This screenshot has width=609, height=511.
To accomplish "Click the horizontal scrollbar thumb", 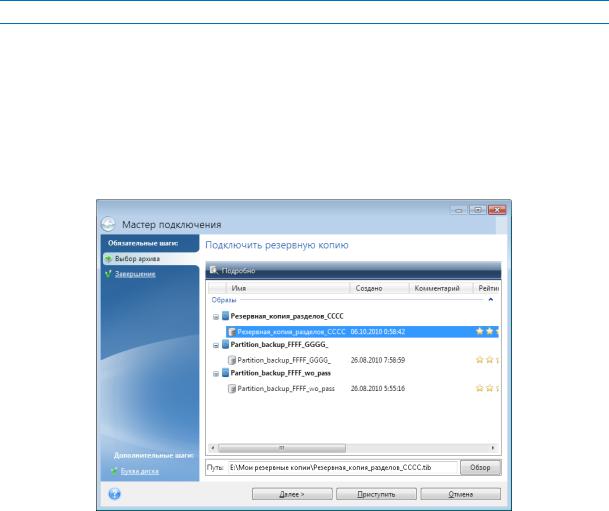I will tap(282, 448).
